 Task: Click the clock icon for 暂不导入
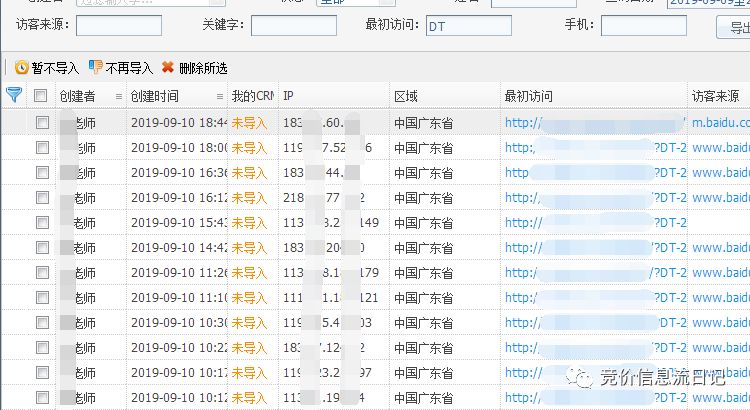[x=22, y=67]
